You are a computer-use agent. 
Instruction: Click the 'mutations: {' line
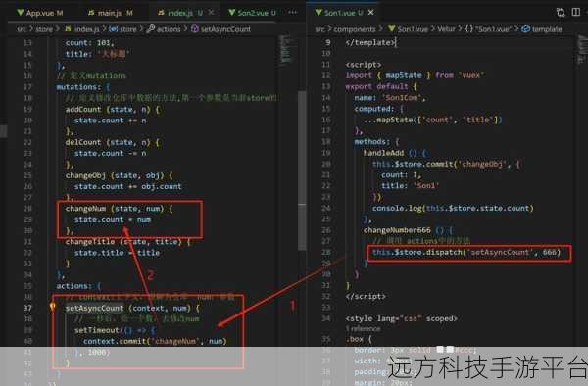tap(83, 87)
